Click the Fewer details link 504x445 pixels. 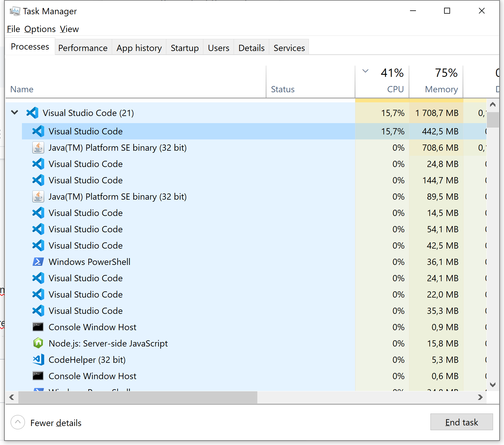pyautogui.click(x=56, y=423)
